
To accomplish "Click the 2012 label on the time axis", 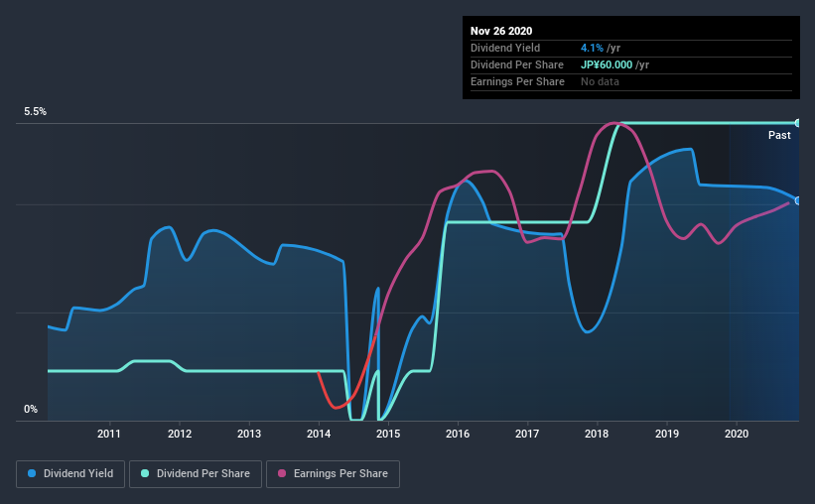I will point(180,434).
